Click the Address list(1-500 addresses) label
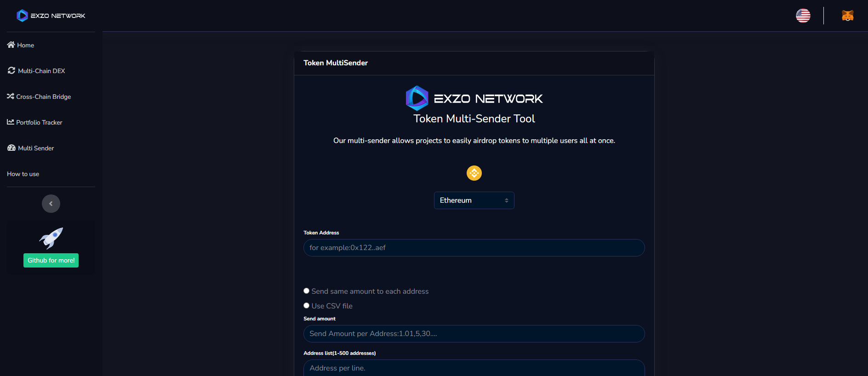868x376 pixels. 340,353
